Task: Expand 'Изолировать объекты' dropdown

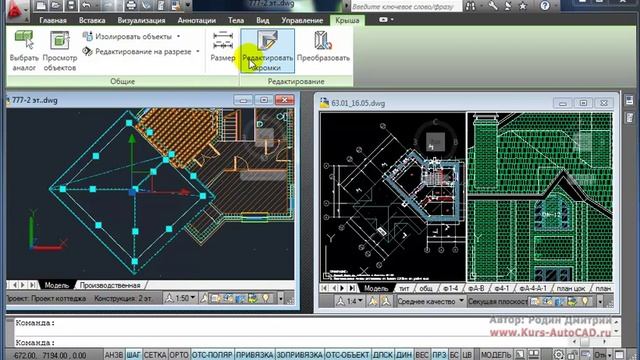Action: pyautogui.click(x=178, y=36)
